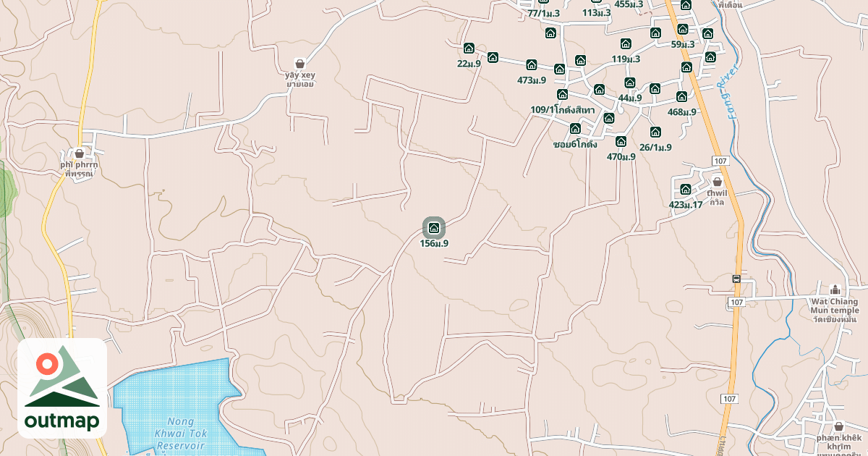Open the thwil shop basket icon
Screen dimensions: 868x456
pyautogui.click(x=718, y=182)
